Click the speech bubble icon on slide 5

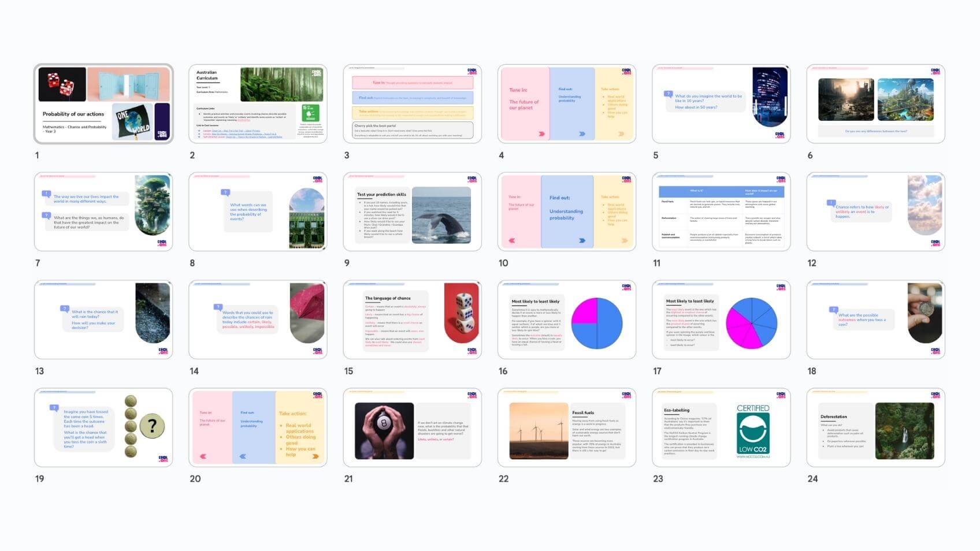[x=669, y=94]
